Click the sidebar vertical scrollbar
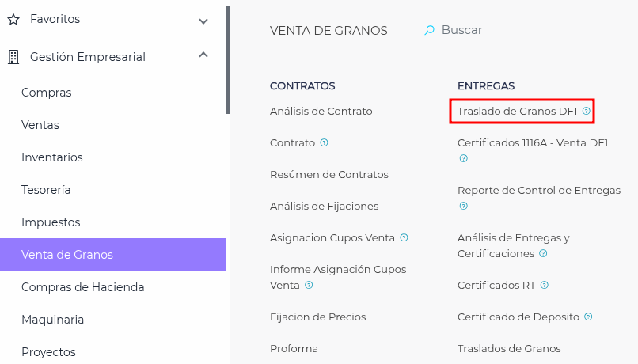 [x=227, y=59]
